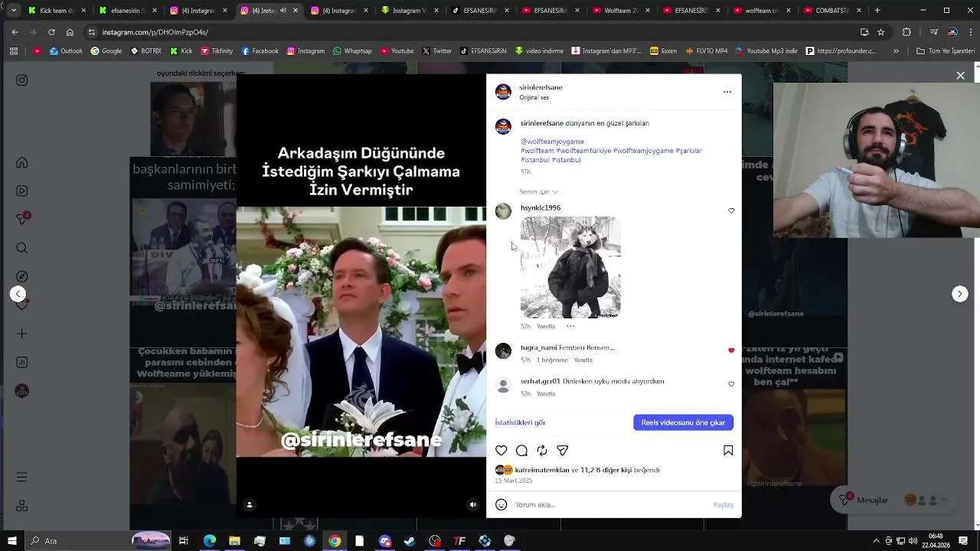Open the emoji picker in the comment box
Screen dimensions: 980x551
tap(501, 504)
